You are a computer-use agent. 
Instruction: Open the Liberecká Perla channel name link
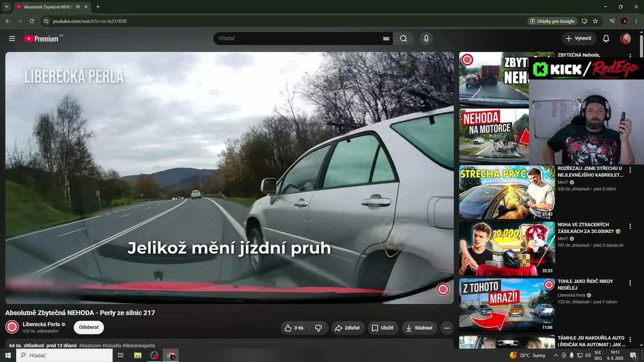click(41, 324)
